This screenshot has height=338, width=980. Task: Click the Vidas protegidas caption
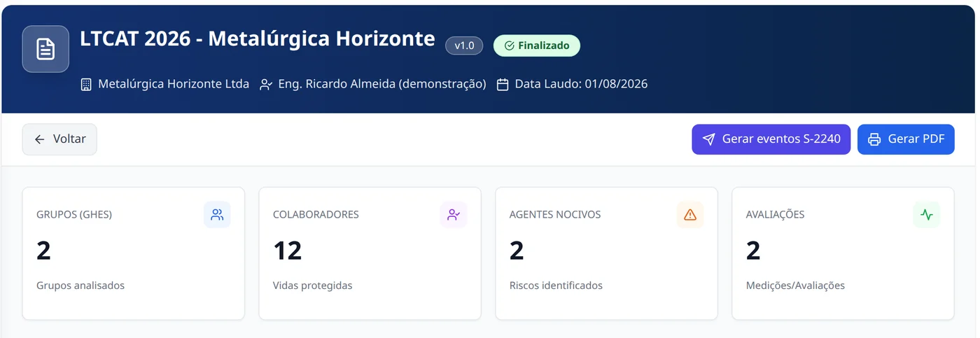pyautogui.click(x=313, y=286)
